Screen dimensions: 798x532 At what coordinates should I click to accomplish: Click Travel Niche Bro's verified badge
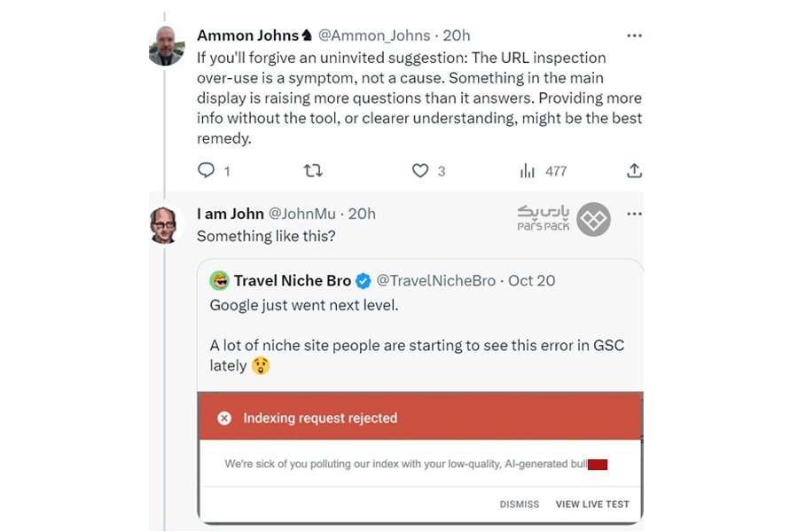tap(364, 281)
